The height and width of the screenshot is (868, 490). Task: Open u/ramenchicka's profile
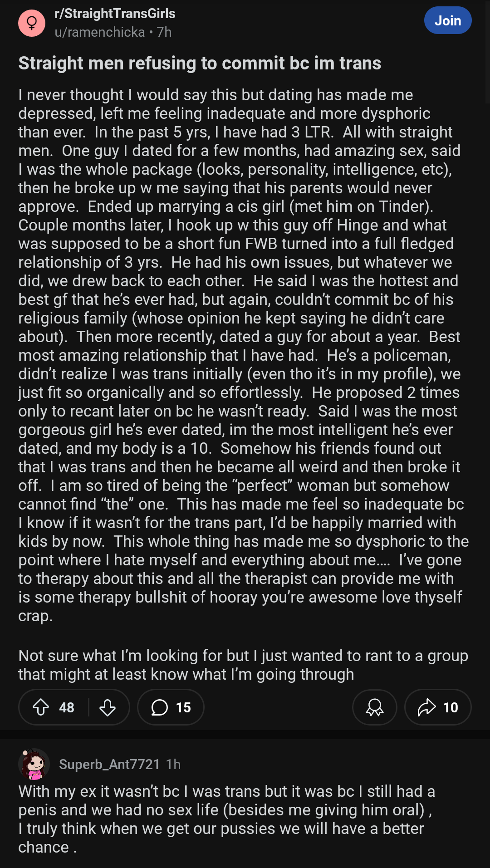[99, 32]
